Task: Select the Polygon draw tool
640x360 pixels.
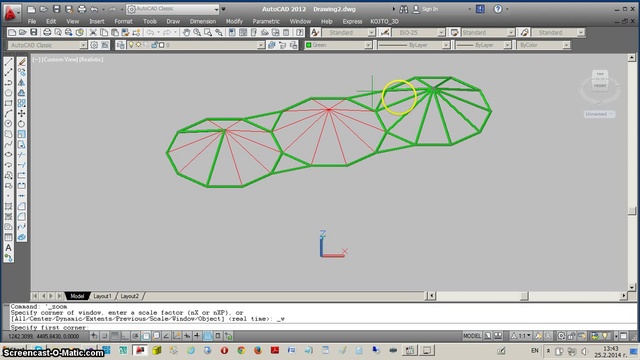Action: pyautogui.click(x=8, y=93)
